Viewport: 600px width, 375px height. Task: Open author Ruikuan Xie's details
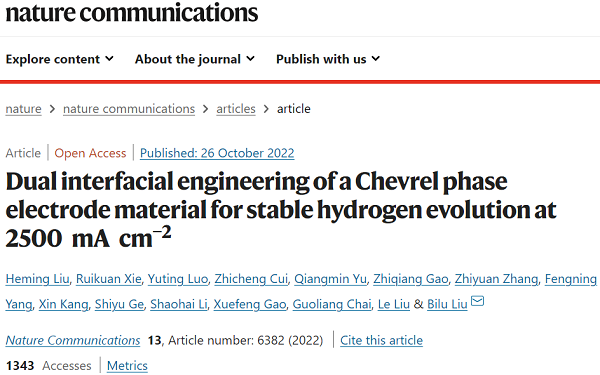coord(109,279)
